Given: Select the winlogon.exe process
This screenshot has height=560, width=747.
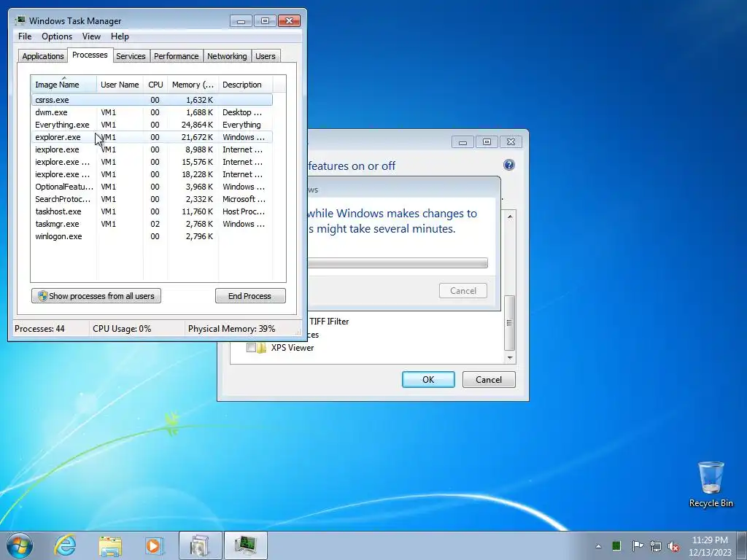Looking at the screenshot, I should pos(152,236).
